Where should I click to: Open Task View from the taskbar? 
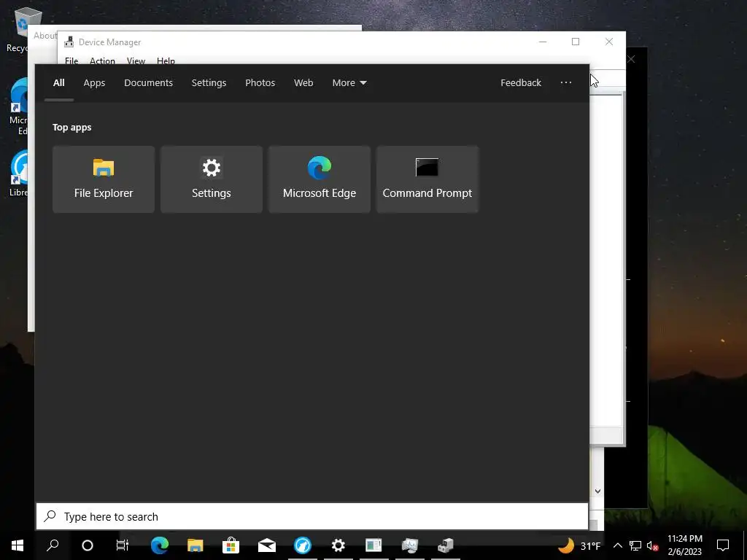pyautogui.click(x=123, y=545)
